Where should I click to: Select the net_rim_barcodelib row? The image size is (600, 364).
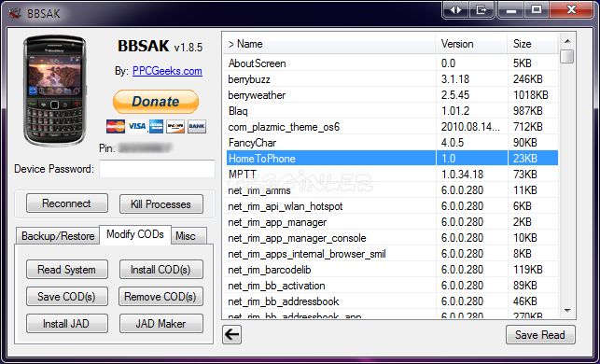point(391,270)
